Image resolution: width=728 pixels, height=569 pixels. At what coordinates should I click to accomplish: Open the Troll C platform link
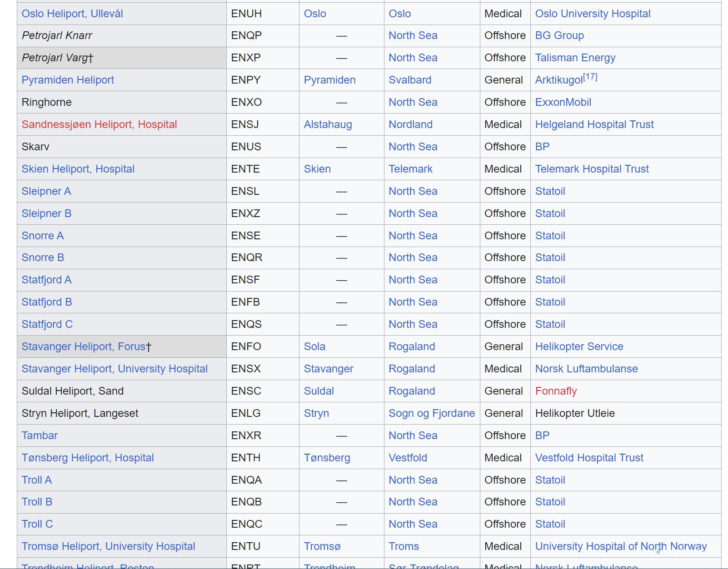(37, 524)
